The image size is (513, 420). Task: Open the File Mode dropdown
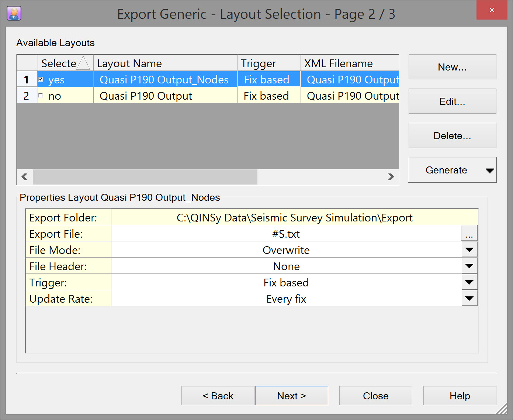point(469,250)
